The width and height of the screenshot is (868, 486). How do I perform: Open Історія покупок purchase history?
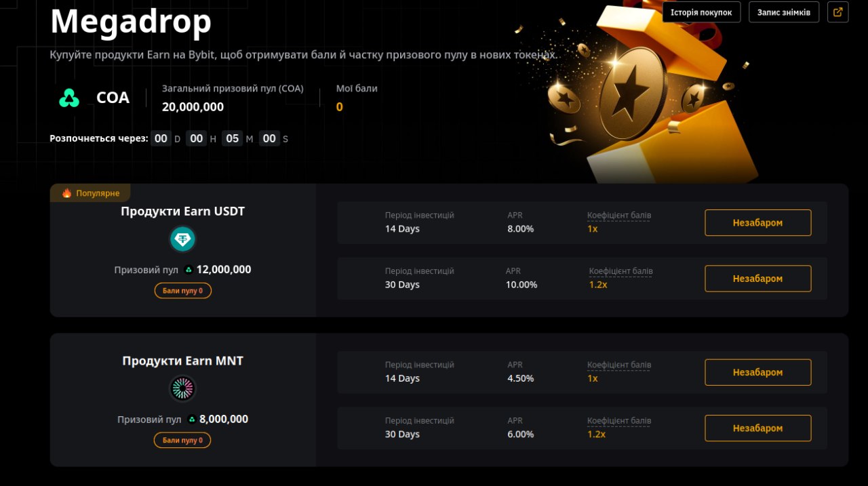pos(701,12)
